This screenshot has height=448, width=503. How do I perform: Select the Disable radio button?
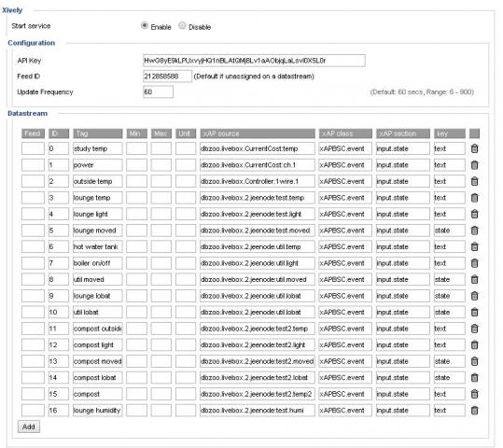pyautogui.click(x=182, y=25)
